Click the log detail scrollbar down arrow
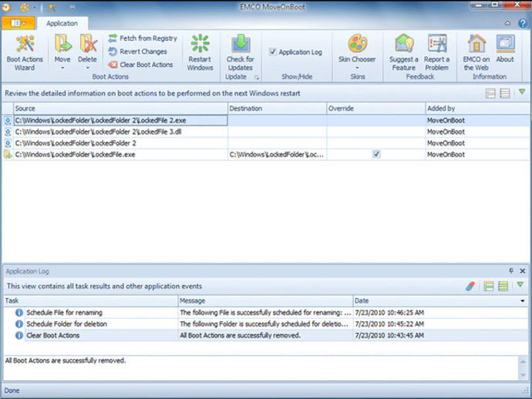 (524, 375)
